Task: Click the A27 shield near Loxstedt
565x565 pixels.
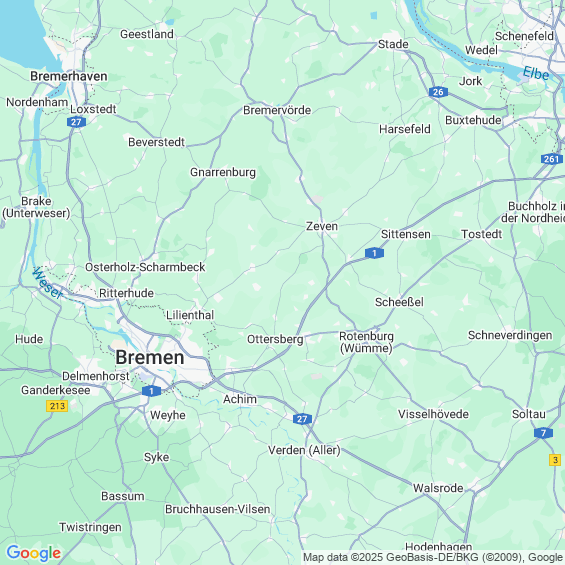Action: (x=76, y=122)
